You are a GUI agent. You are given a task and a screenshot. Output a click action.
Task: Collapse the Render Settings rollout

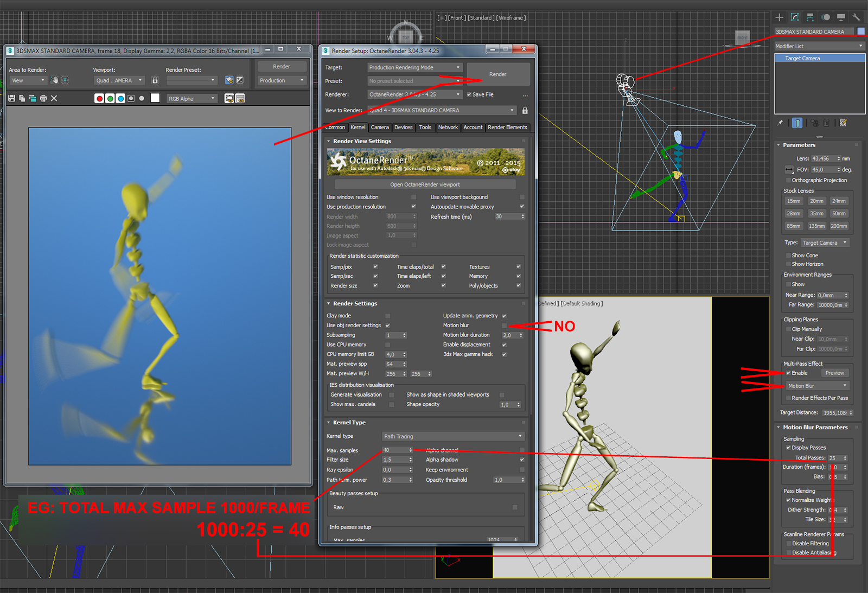(329, 304)
